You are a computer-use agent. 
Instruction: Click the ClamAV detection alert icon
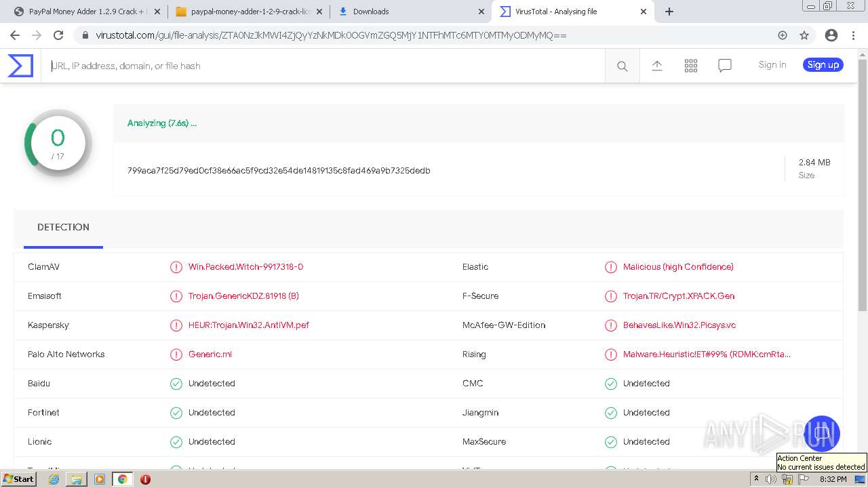pyautogui.click(x=176, y=267)
